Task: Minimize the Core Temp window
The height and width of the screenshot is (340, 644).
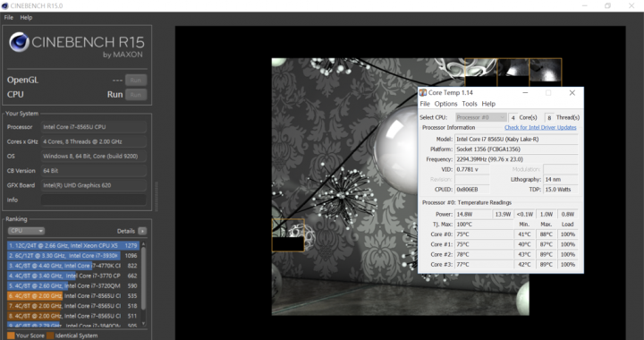Action: (525, 93)
